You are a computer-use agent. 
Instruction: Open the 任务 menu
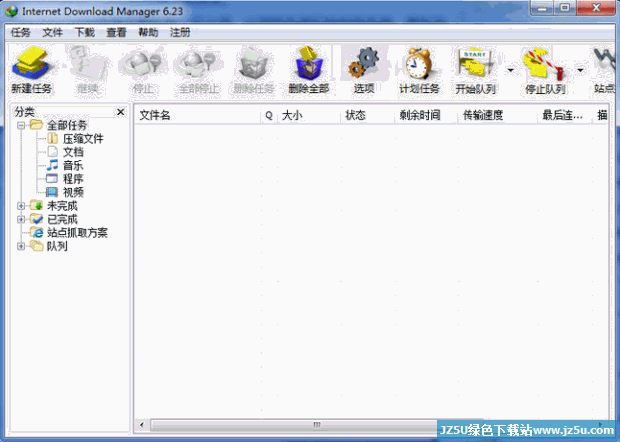[x=20, y=32]
